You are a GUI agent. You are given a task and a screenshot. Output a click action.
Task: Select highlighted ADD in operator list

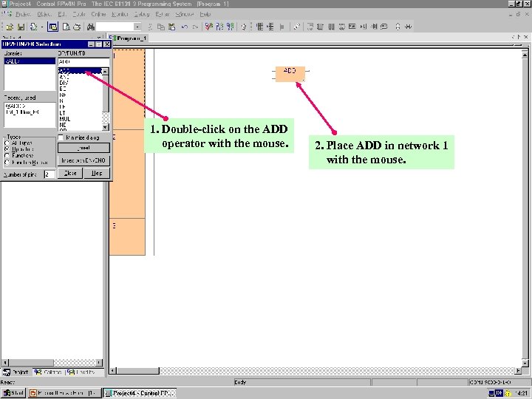[x=80, y=71]
